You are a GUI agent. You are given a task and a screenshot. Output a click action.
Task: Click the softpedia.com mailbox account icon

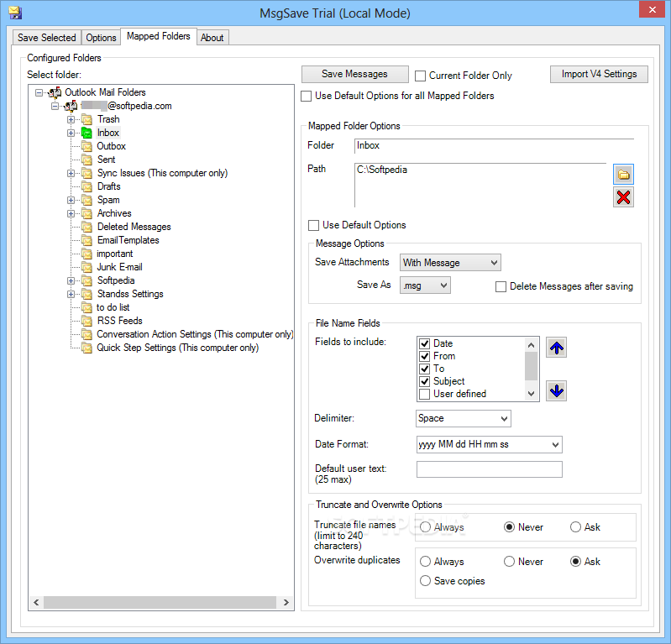pos(71,106)
